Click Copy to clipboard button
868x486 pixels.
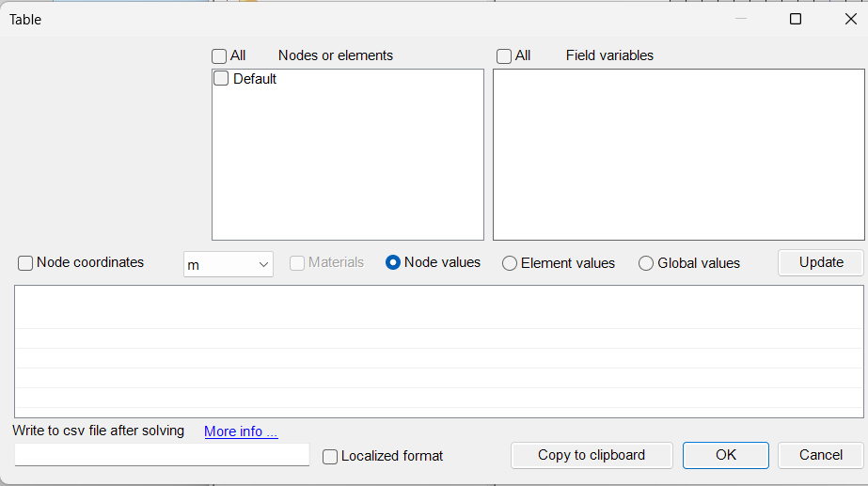[x=592, y=455]
